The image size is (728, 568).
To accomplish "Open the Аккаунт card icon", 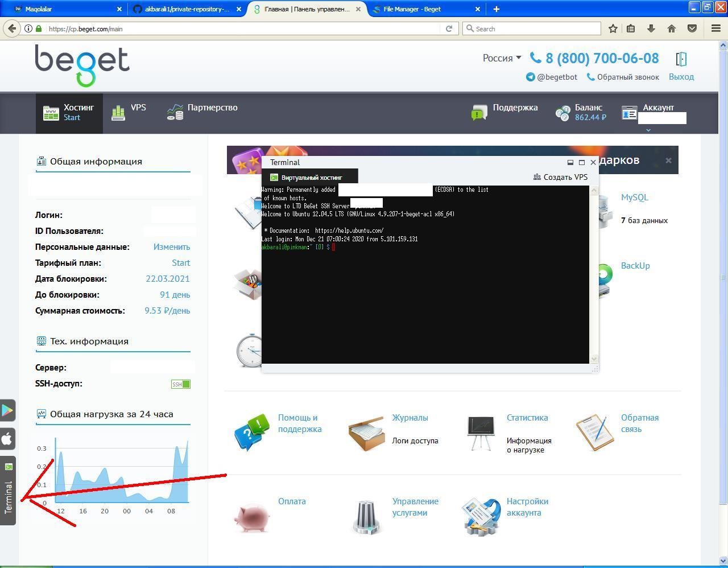I will [x=630, y=113].
